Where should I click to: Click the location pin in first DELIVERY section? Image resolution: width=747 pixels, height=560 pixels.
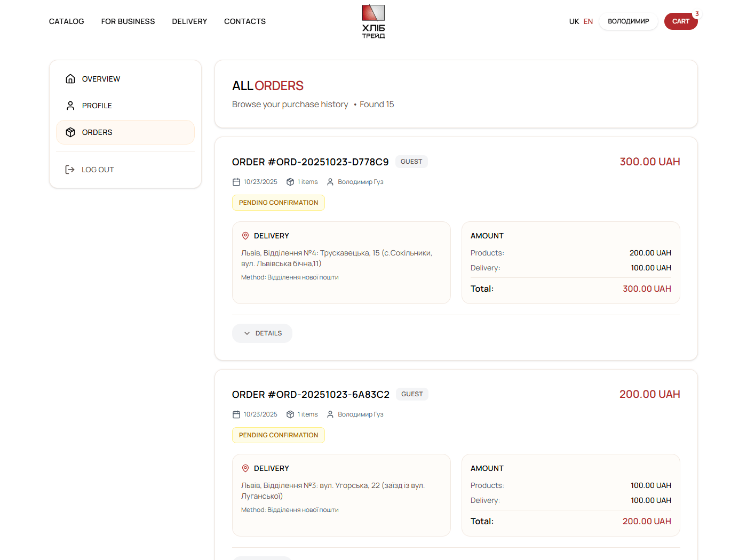[245, 235]
